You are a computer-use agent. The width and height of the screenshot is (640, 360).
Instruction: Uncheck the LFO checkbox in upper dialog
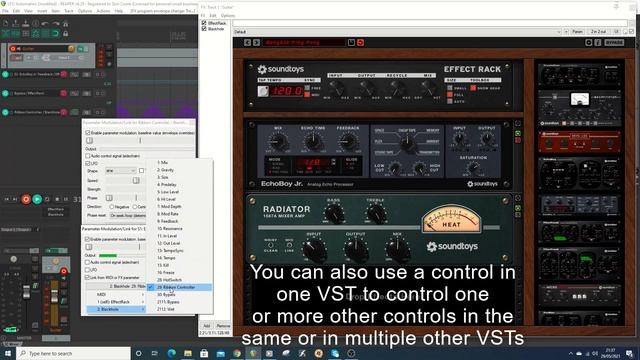coord(88,163)
